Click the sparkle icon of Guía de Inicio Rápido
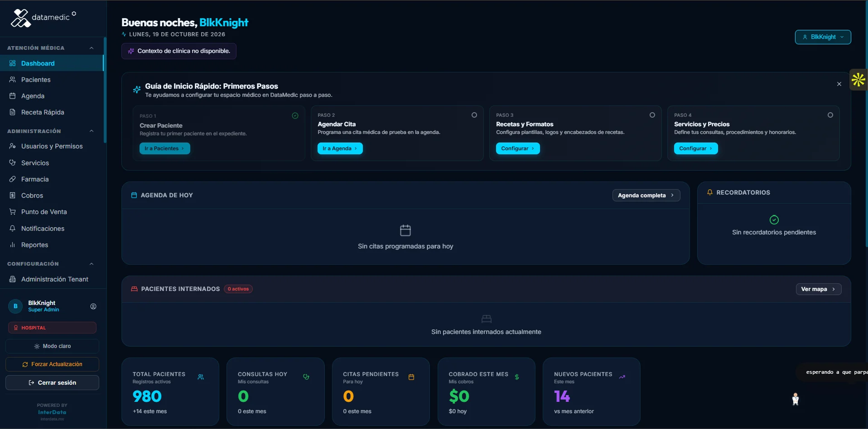This screenshot has height=429, width=868. [x=136, y=90]
